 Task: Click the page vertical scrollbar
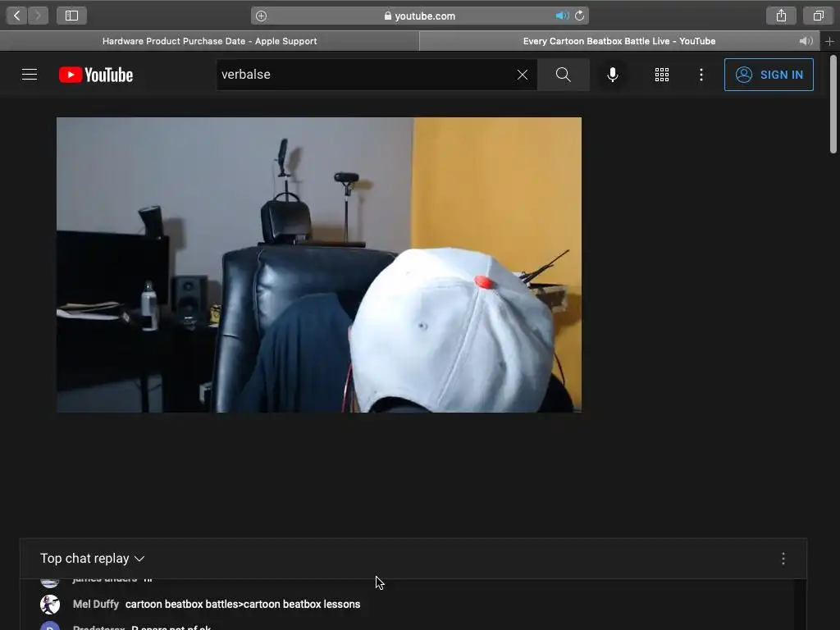(x=833, y=103)
